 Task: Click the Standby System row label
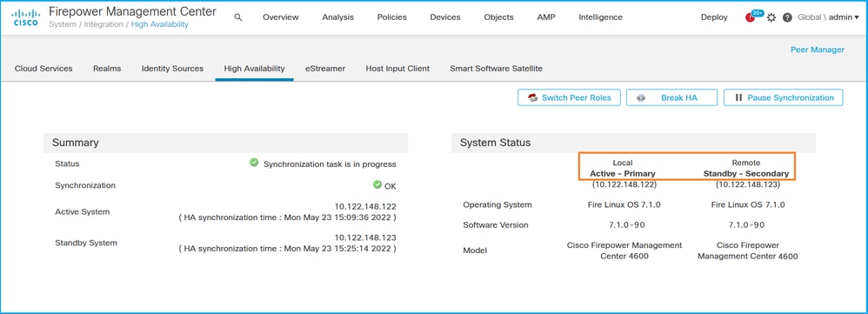coord(86,243)
